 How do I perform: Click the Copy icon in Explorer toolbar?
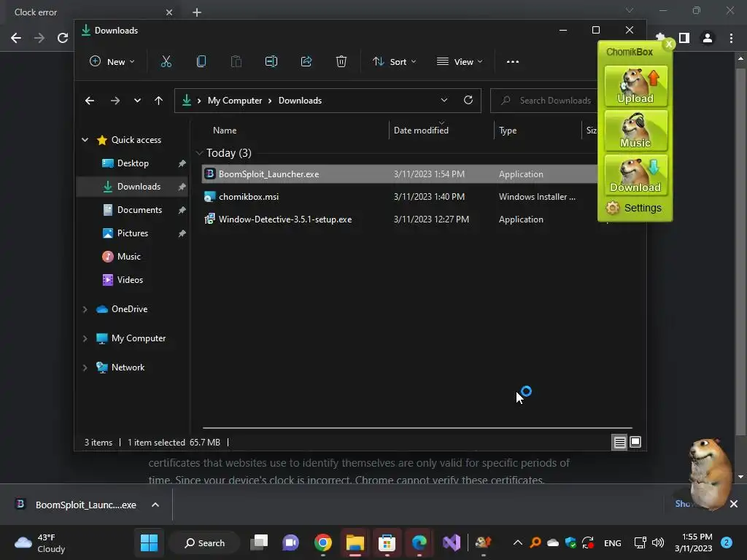[x=201, y=61]
